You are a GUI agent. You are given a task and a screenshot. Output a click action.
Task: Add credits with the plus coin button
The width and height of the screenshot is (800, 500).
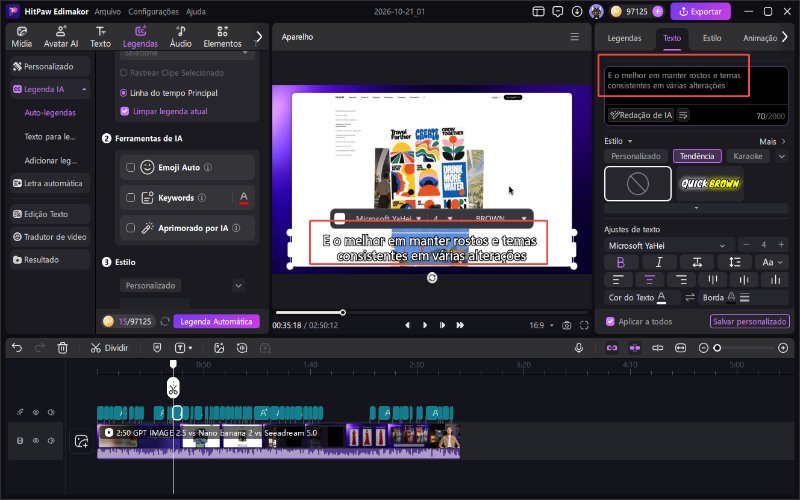[658, 11]
